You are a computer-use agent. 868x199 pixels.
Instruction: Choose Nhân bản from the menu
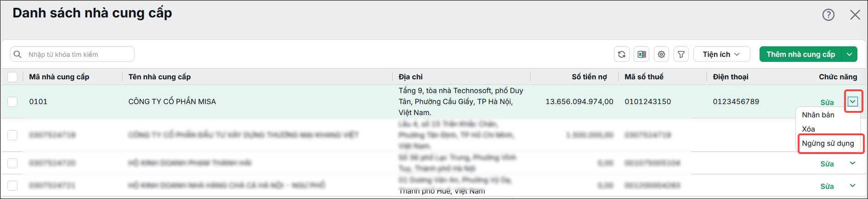point(818,115)
